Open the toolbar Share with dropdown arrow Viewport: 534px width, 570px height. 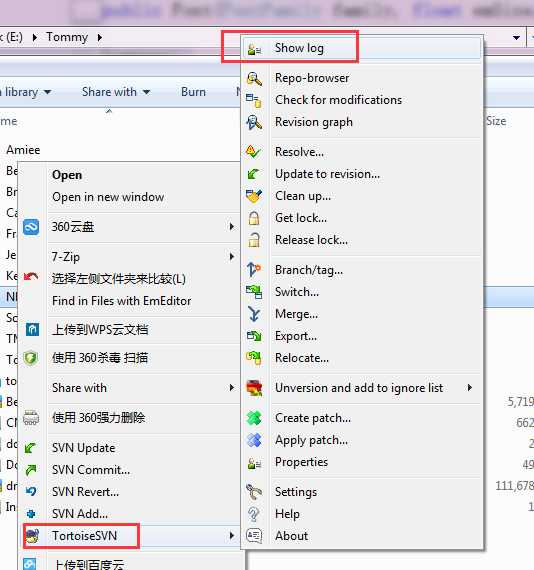click(146, 92)
